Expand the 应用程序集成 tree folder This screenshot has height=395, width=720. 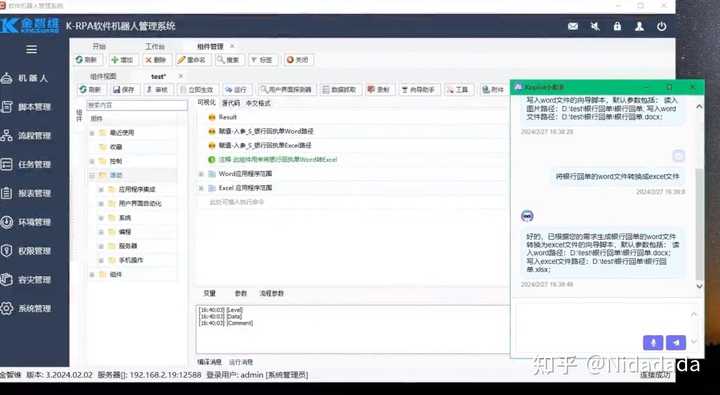coord(101,189)
